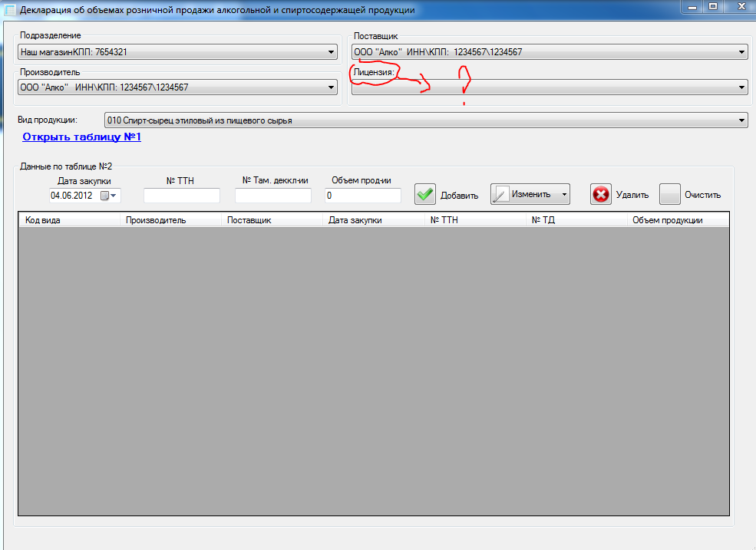Click the red X Delete icon

[x=601, y=195]
